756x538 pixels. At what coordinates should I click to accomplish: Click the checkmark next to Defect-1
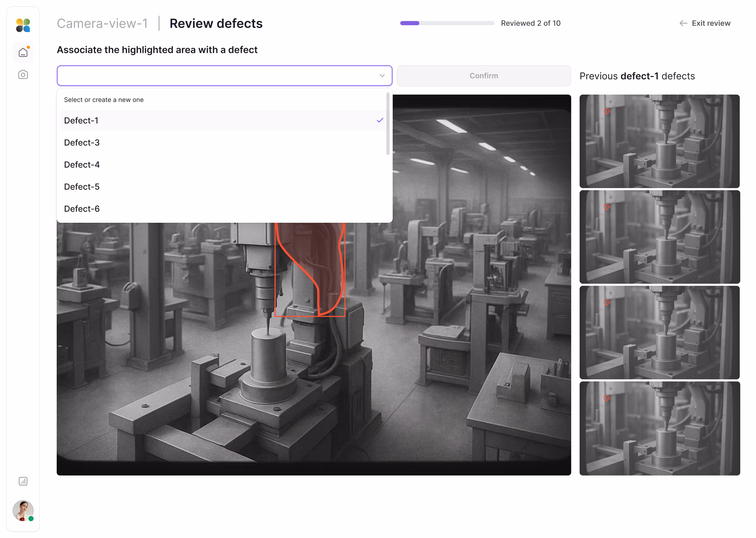click(380, 120)
